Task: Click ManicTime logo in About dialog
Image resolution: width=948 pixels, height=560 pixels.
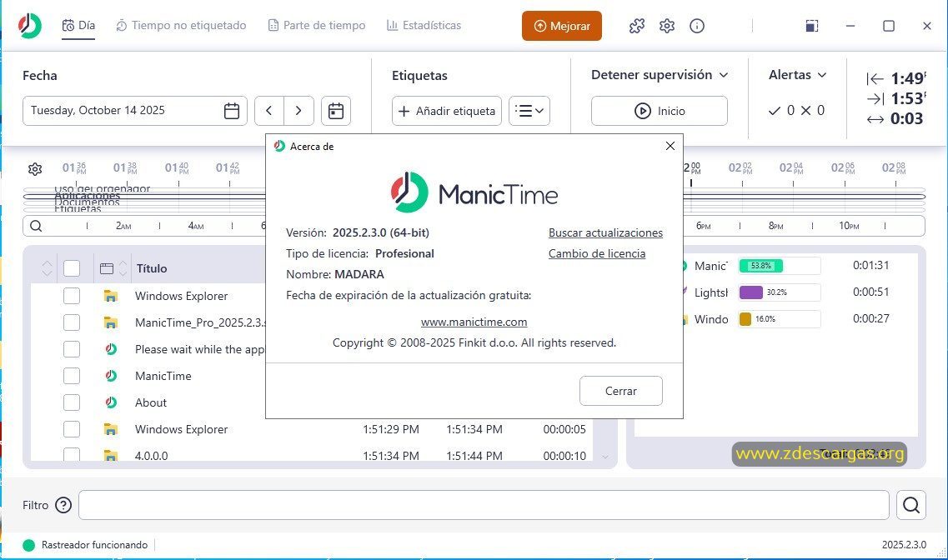Action: [474, 192]
